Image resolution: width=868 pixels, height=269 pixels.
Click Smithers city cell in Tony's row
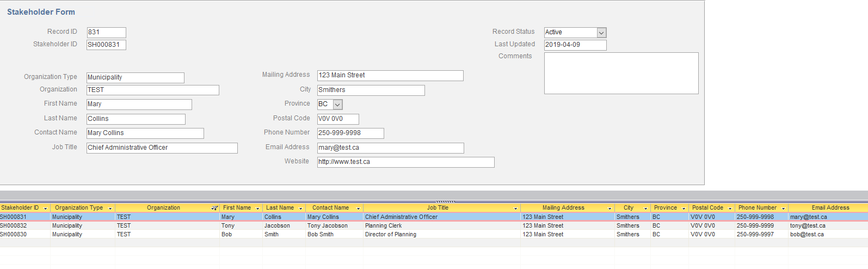coord(632,225)
